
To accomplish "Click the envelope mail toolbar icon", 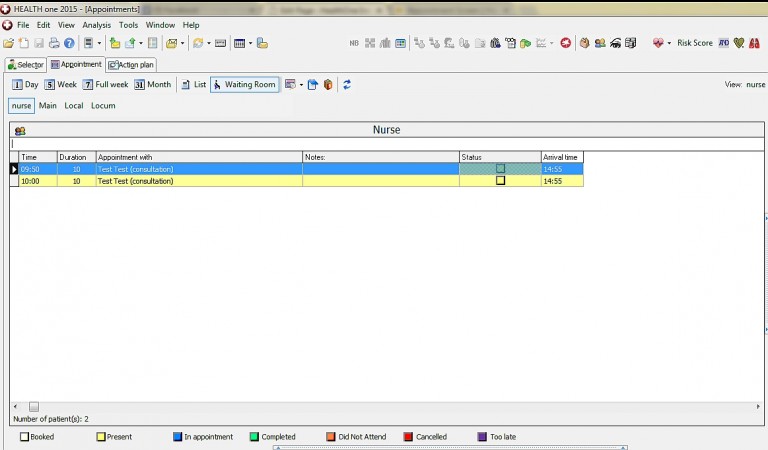I will 171,43.
